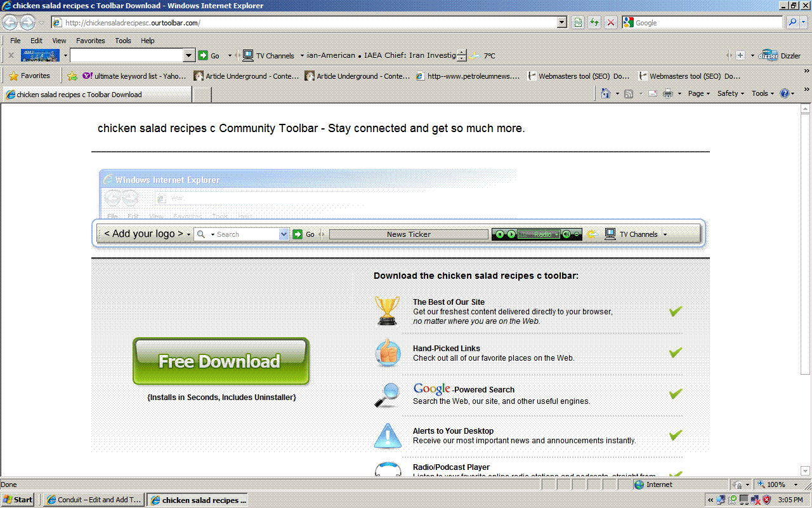Image resolution: width=812 pixels, height=508 pixels.
Task: Open the Edit menu
Action: coord(36,41)
